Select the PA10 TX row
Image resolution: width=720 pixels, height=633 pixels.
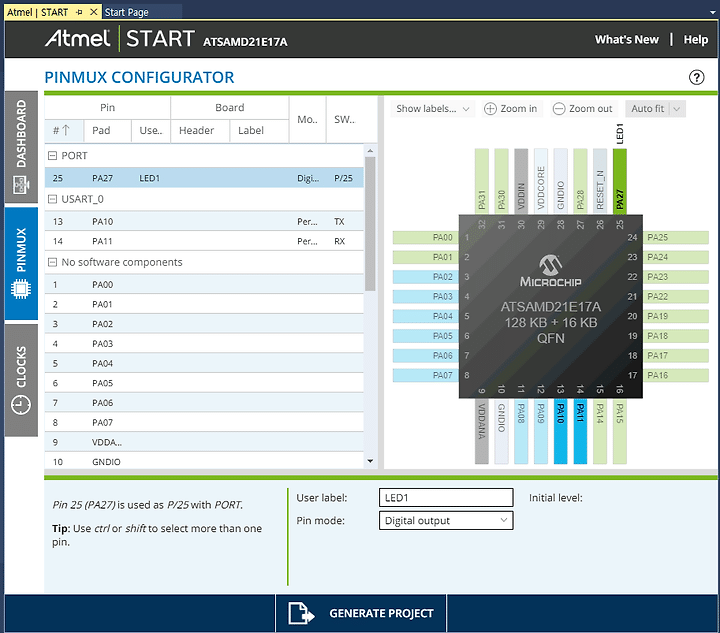pyautogui.click(x=204, y=221)
